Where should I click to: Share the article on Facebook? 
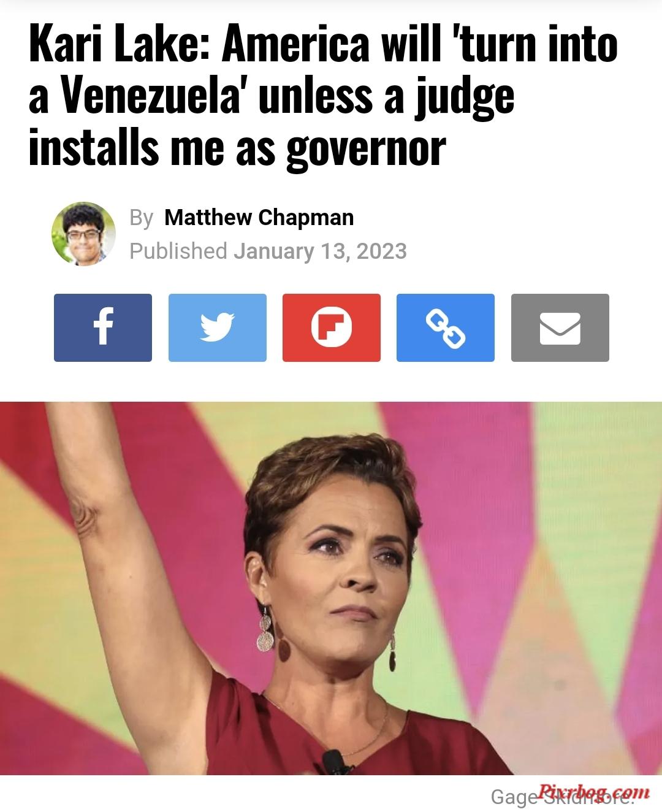103,327
